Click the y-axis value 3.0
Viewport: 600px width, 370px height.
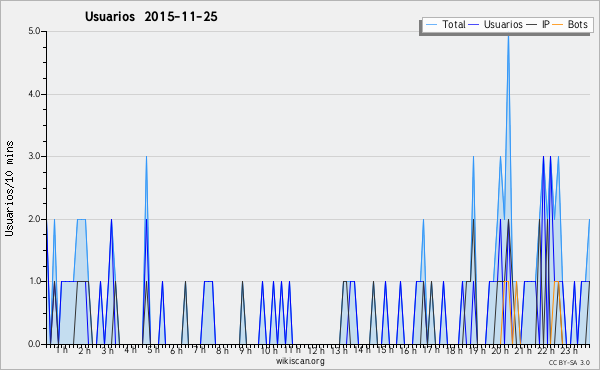tap(34, 156)
